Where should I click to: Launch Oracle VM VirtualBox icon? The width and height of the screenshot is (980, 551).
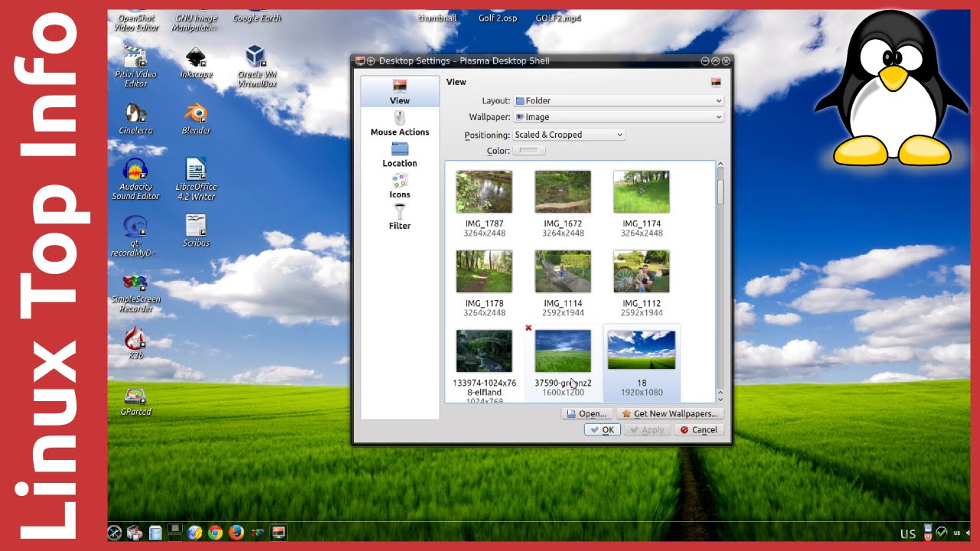(x=256, y=65)
